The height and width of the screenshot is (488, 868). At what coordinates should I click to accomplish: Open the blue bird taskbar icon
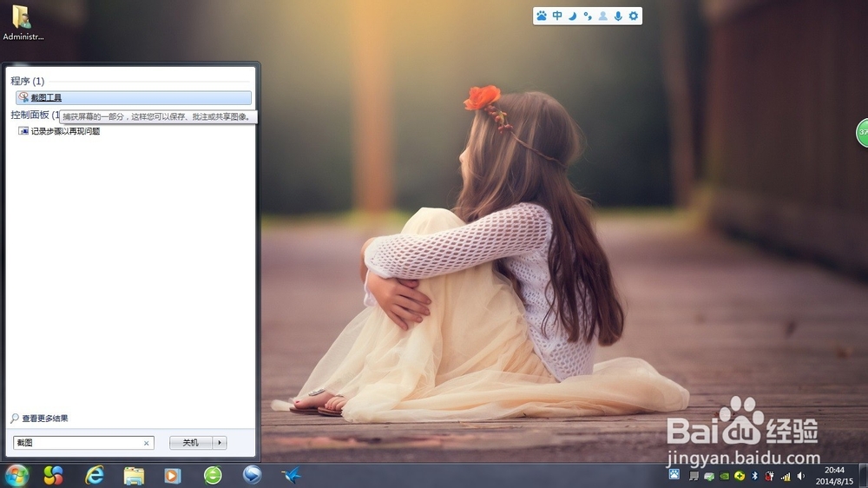coord(291,475)
